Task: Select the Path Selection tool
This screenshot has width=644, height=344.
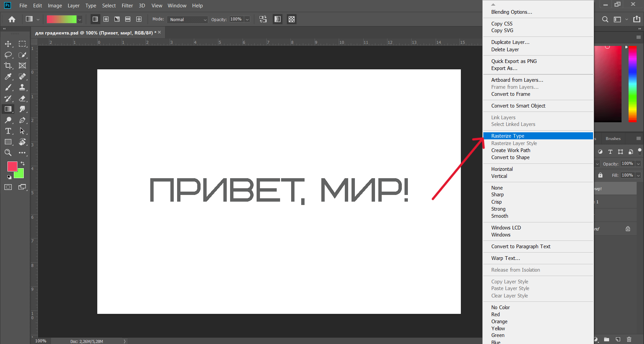Action: click(x=22, y=131)
